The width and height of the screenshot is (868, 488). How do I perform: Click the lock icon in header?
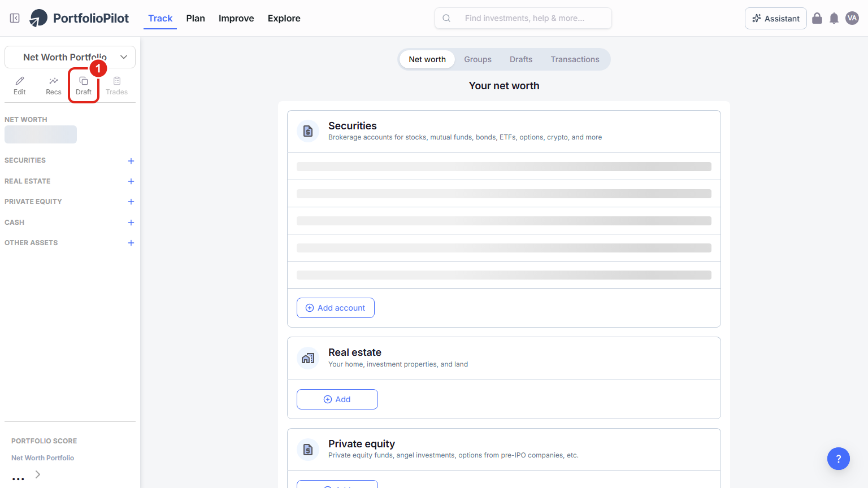click(x=817, y=18)
